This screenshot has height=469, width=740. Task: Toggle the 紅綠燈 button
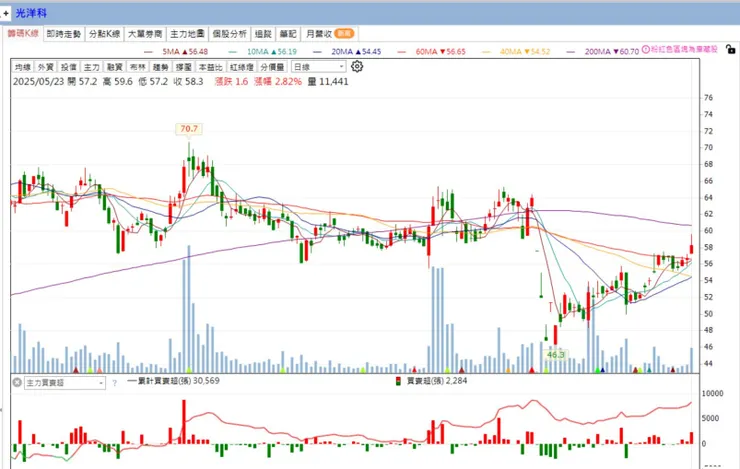coord(242,67)
